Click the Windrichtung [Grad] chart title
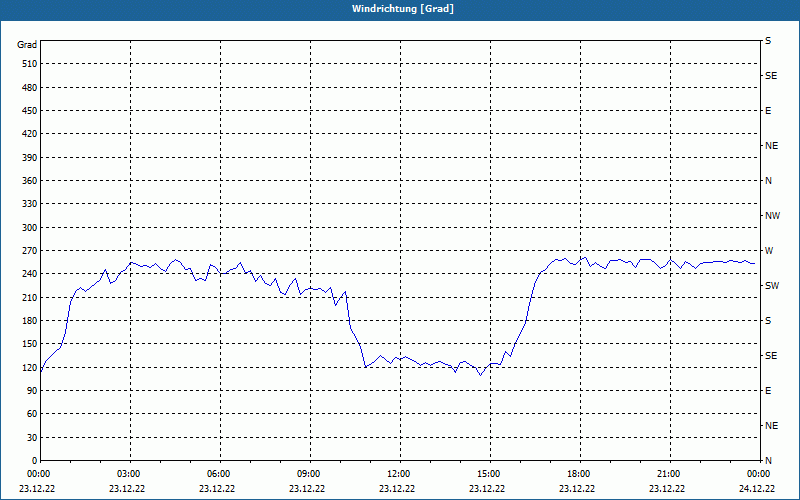Viewport: 800px width, 500px height. [403, 9]
